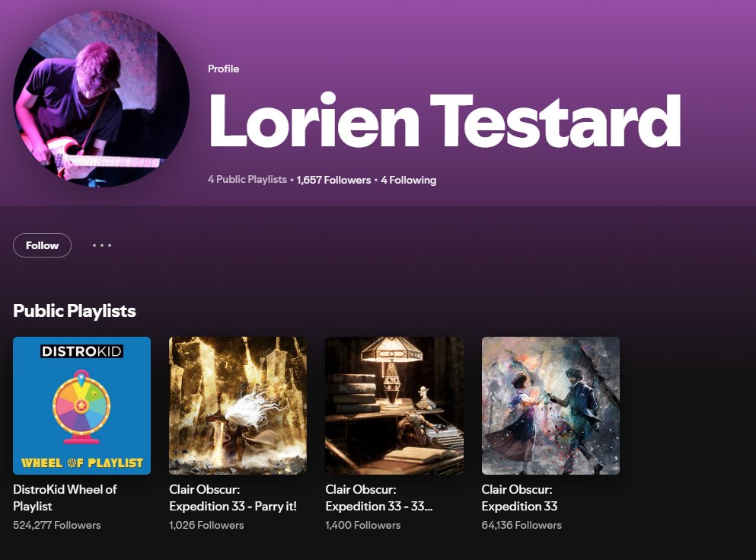Open the 4 Following list
Screen dimensions: 756x560
(408, 180)
